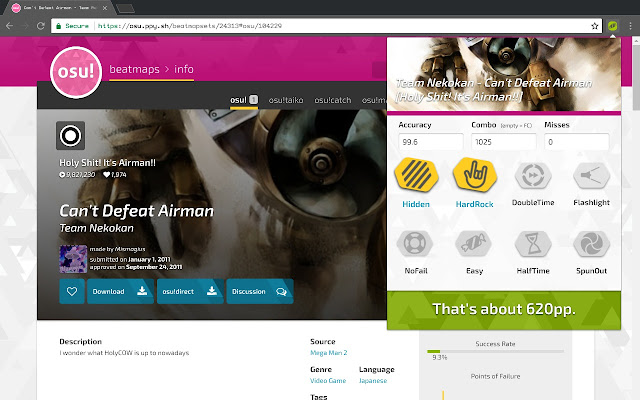640x400 pixels.
Task: Click the Secure padlock indicator
Action: pyautogui.click(x=72, y=26)
